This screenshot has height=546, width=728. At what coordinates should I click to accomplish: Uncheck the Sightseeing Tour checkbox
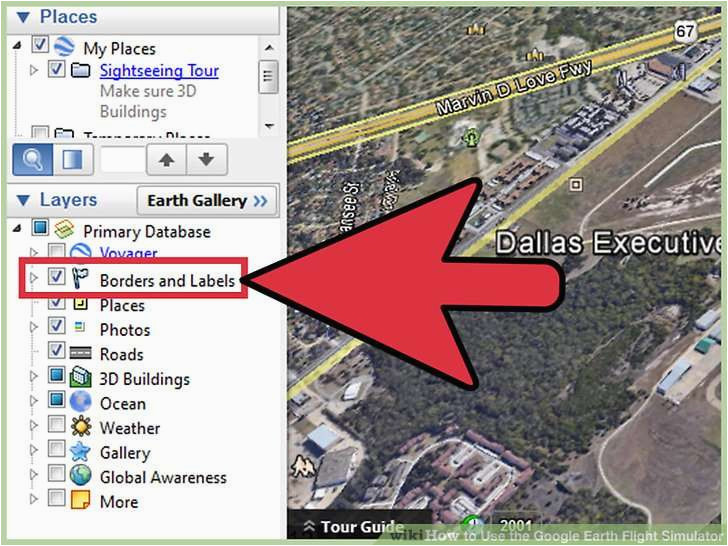[x=57, y=69]
